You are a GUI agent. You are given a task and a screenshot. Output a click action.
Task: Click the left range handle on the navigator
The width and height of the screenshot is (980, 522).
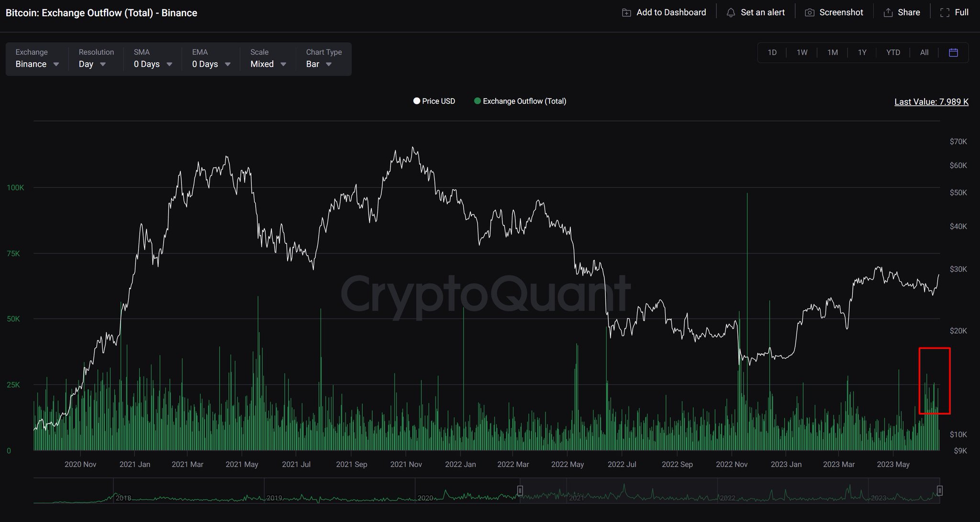[520, 490]
